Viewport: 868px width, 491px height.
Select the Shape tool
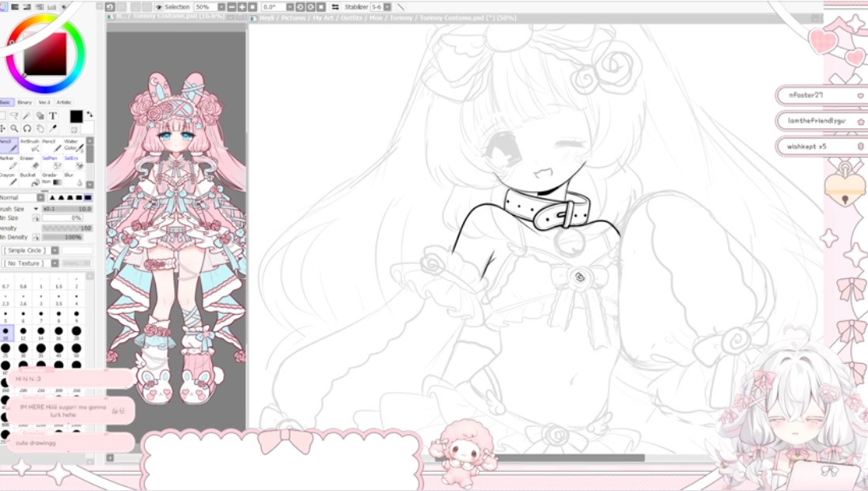(x=40, y=115)
